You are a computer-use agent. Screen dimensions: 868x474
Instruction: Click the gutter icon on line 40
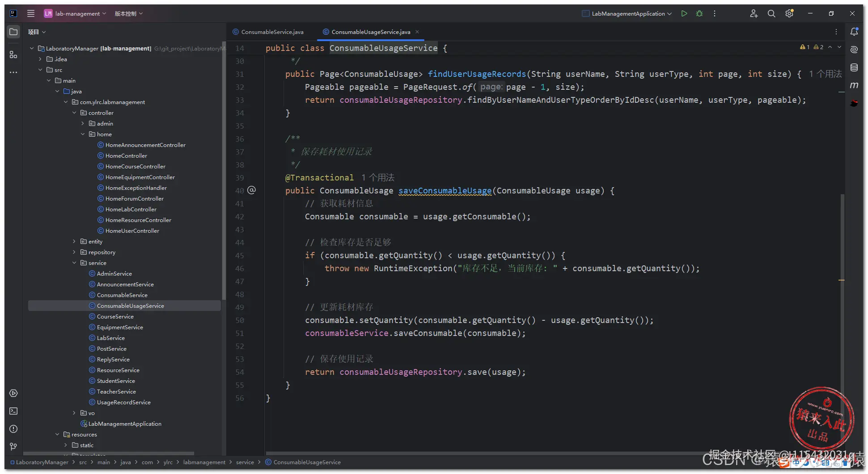[252, 190]
